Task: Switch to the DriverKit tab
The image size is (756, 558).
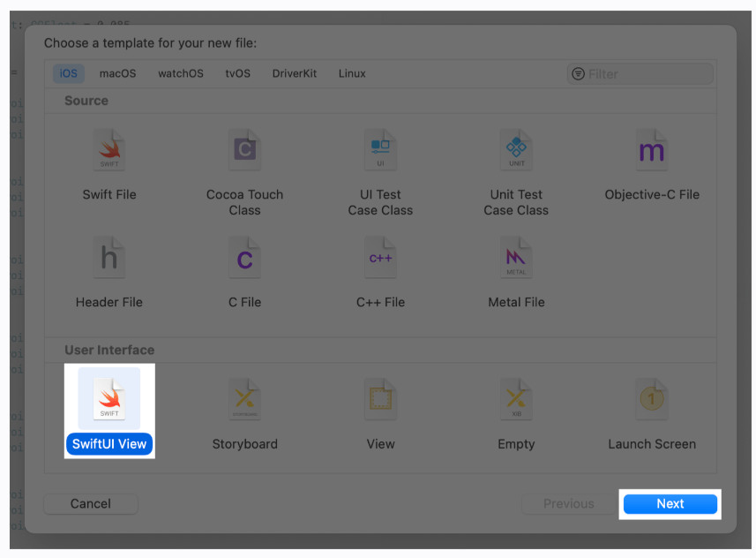Action: coord(295,73)
